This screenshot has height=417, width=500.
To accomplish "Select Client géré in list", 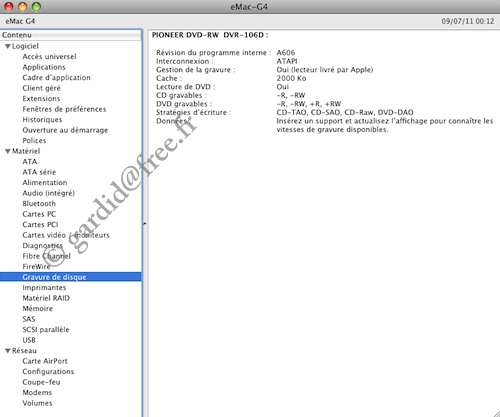I will 41,88.
